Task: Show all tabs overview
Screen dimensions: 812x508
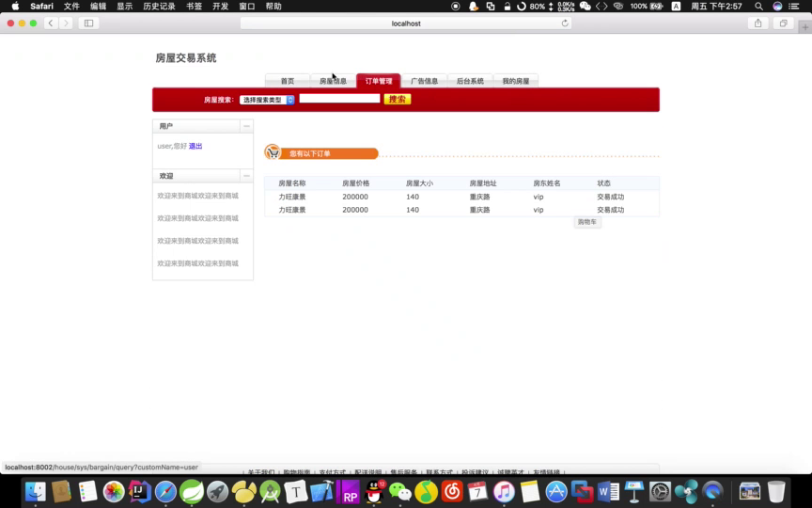Action: pyautogui.click(x=784, y=24)
